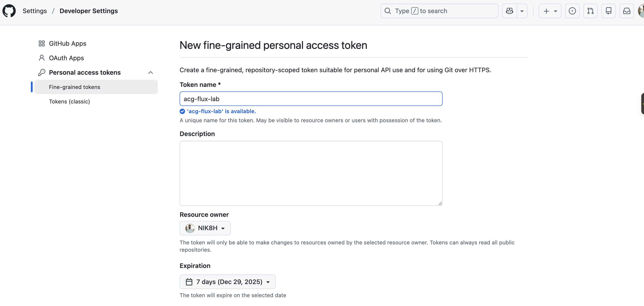Click the GitHub Apps grid icon
The width and height of the screenshot is (644, 306).
[x=41, y=43]
